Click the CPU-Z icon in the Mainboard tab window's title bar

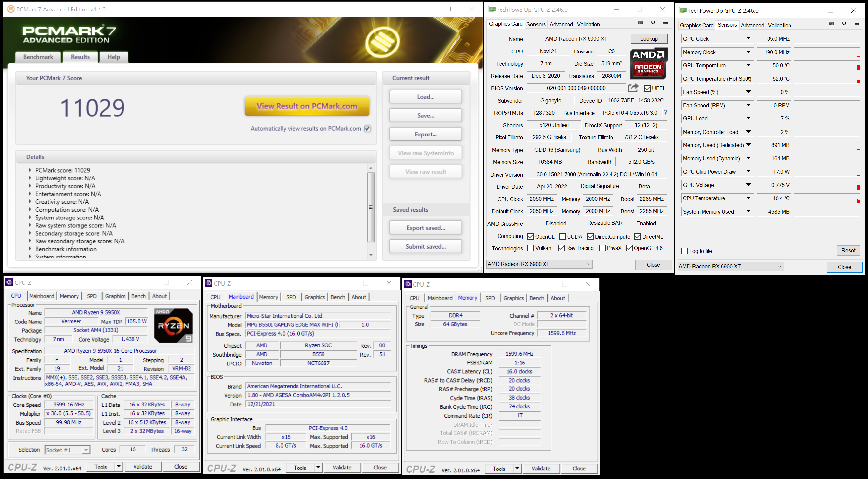tap(209, 283)
